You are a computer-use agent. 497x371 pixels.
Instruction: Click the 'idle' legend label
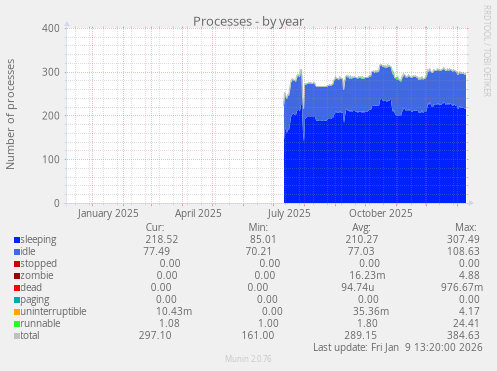(28, 251)
